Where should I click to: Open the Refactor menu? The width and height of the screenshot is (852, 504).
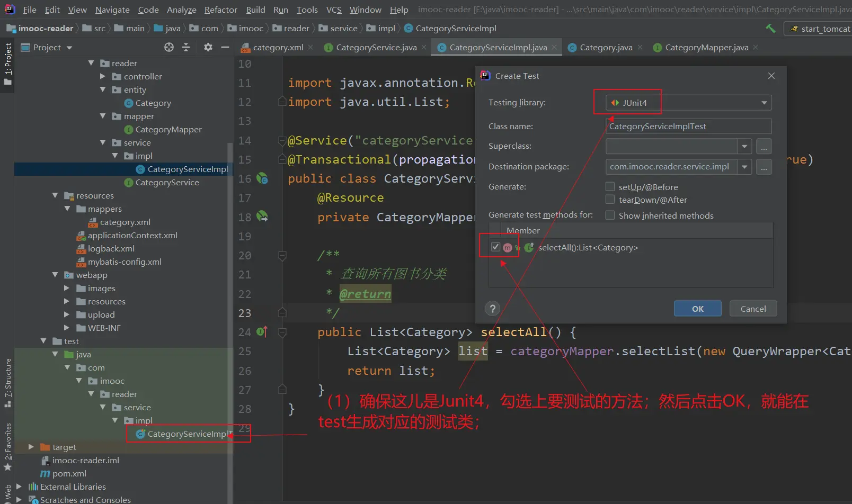tap(220, 10)
